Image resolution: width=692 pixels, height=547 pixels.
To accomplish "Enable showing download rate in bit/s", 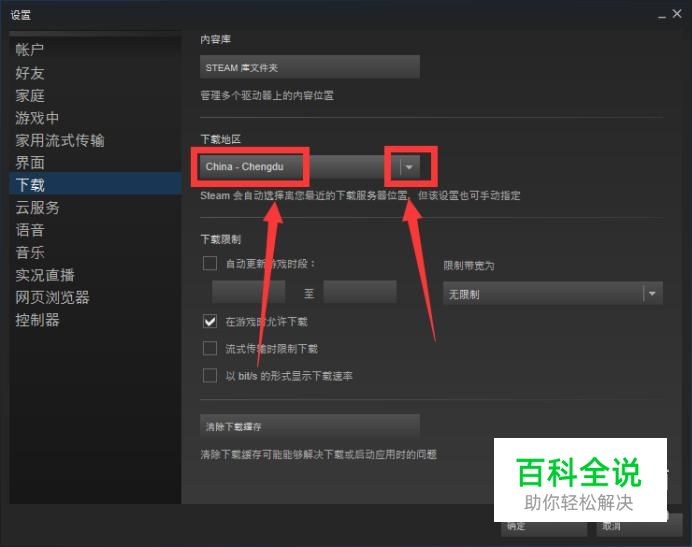I will 210,376.
